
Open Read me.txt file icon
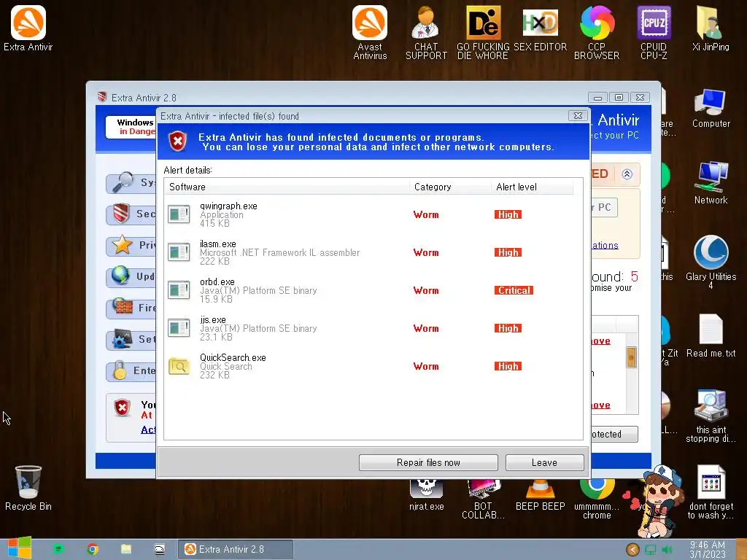click(x=711, y=335)
